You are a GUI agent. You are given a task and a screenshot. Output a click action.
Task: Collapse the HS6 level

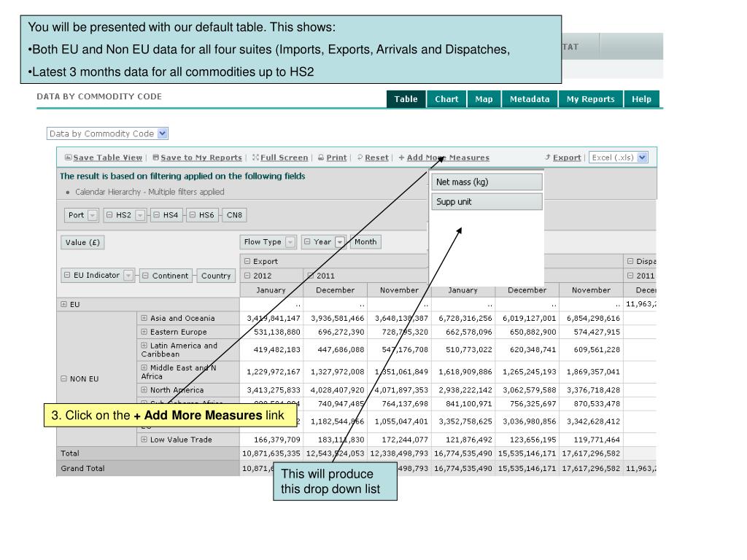193,215
